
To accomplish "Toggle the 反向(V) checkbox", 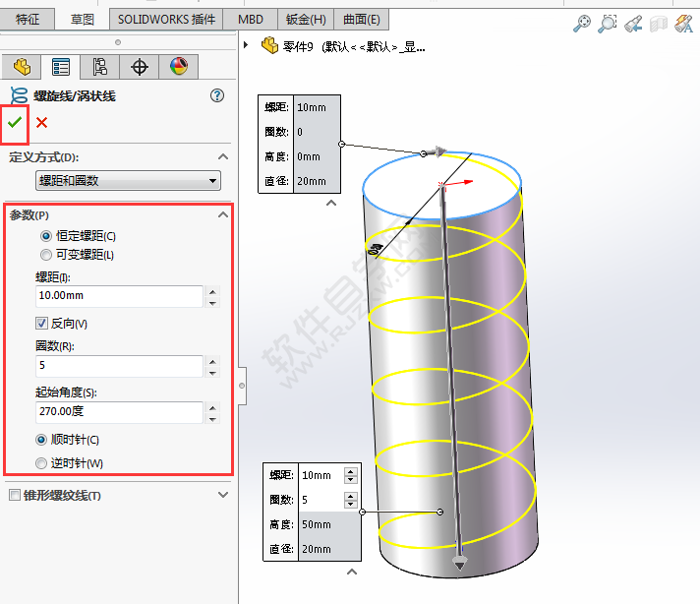I will (x=41, y=323).
